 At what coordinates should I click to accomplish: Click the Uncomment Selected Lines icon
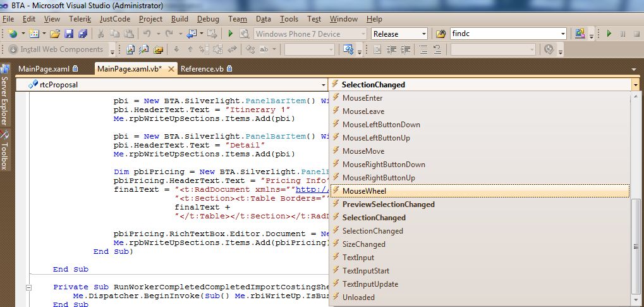pos(437,49)
